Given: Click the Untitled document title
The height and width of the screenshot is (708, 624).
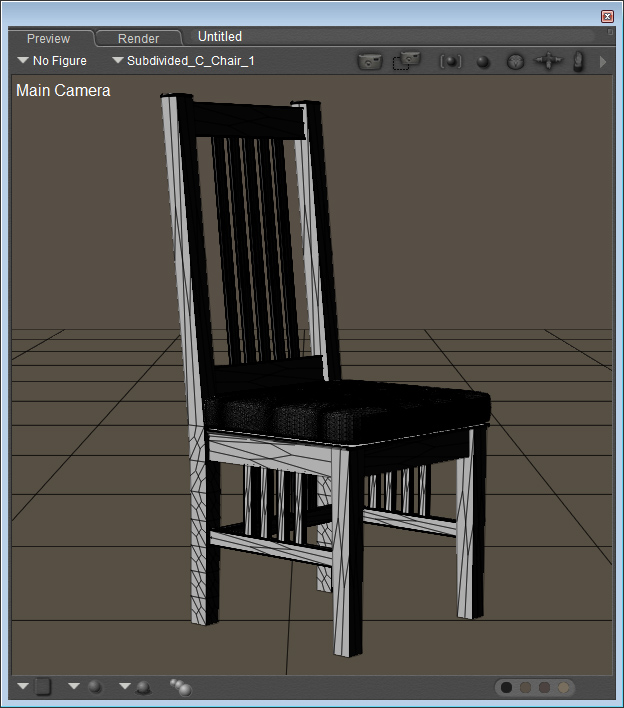Looking at the screenshot, I should click(x=220, y=37).
